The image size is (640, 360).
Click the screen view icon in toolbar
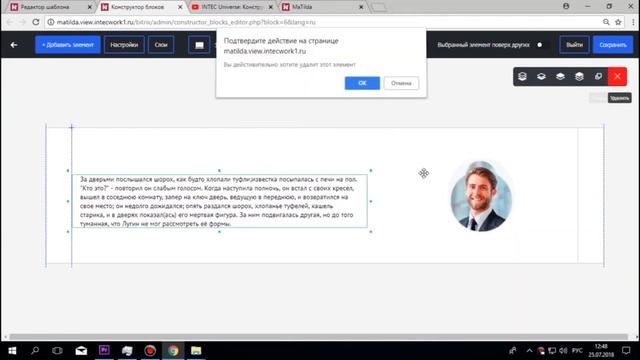199,45
